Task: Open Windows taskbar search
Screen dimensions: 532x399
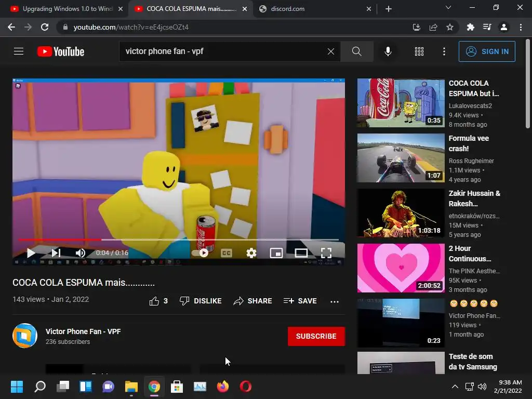Action: point(39,387)
